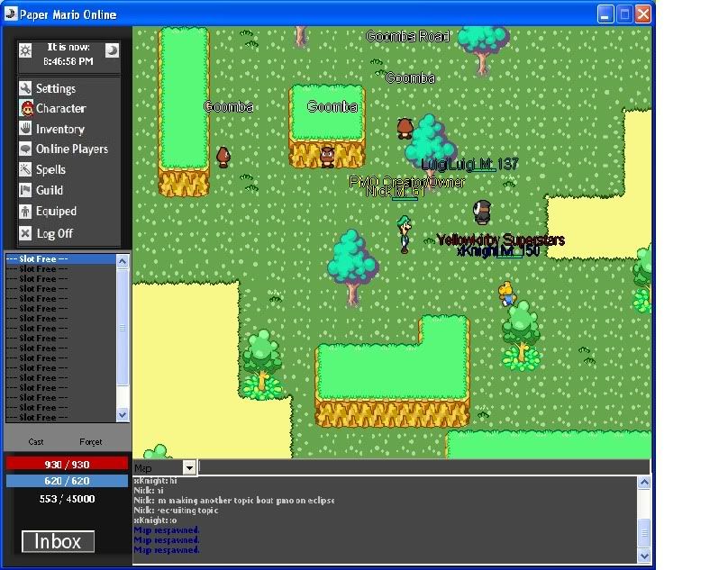
Task: Click the wrench icon beside Settings
Action: pyautogui.click(x=25, y=88)
